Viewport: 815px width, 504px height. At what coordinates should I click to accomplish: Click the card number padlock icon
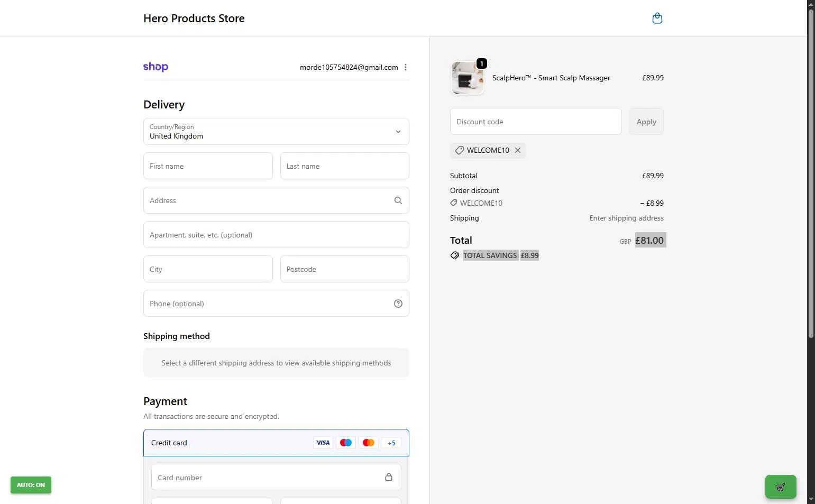389,478
